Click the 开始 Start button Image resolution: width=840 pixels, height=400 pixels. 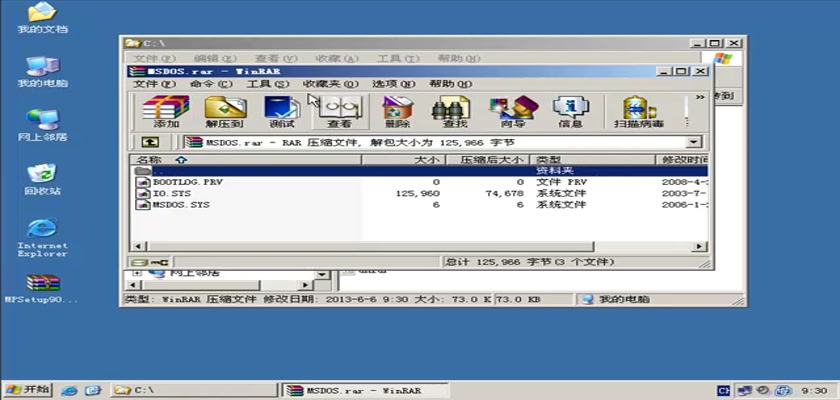[x=27, y=389]
